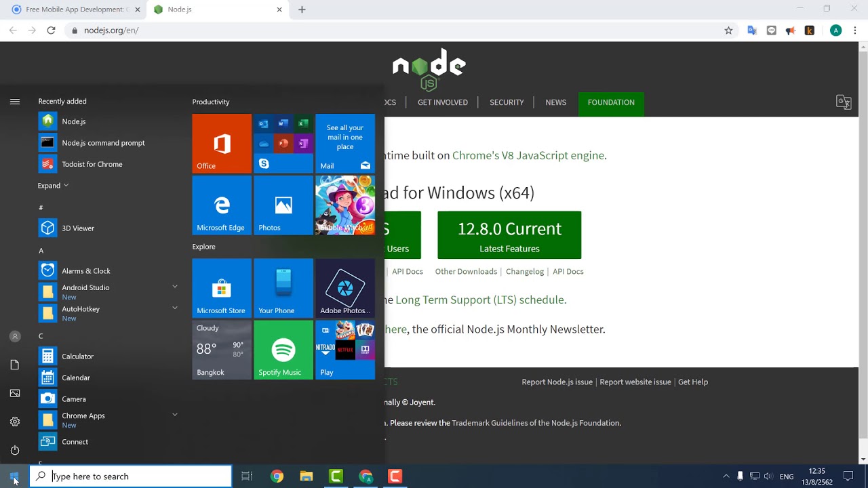This screenshot has height=488, width=868.
Task: Open Get Help footer link
Action: coord(693,382)
